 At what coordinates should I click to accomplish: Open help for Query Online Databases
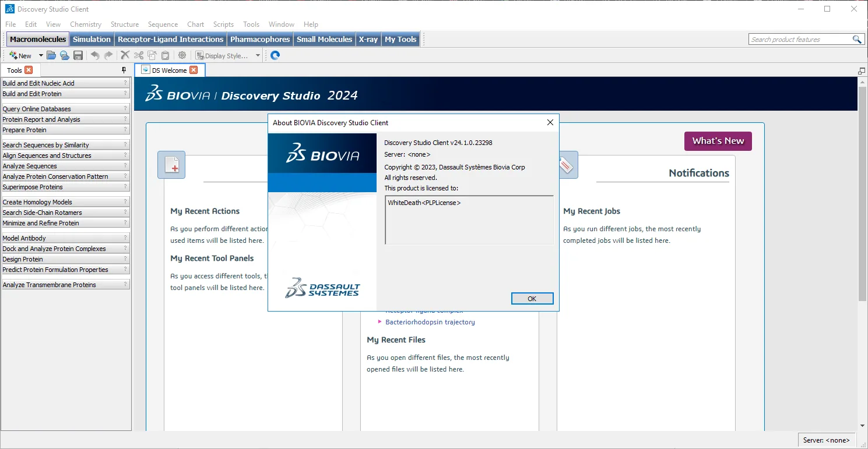125,108
